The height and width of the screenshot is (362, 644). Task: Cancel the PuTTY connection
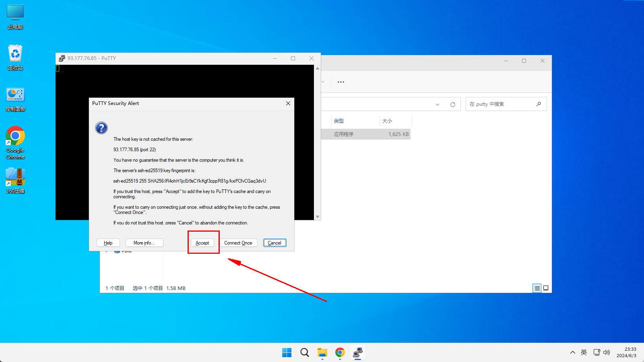[275, 243]
